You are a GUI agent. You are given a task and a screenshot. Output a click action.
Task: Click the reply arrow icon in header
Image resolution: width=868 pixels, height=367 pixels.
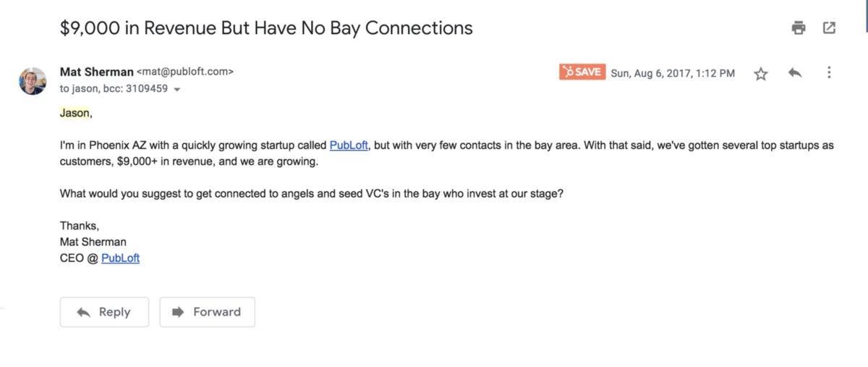click(795, 72)
